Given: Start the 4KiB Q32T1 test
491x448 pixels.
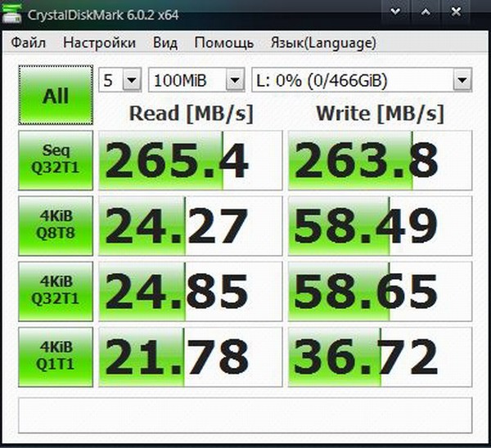Looking at the screenshot, I should point(55,289).
